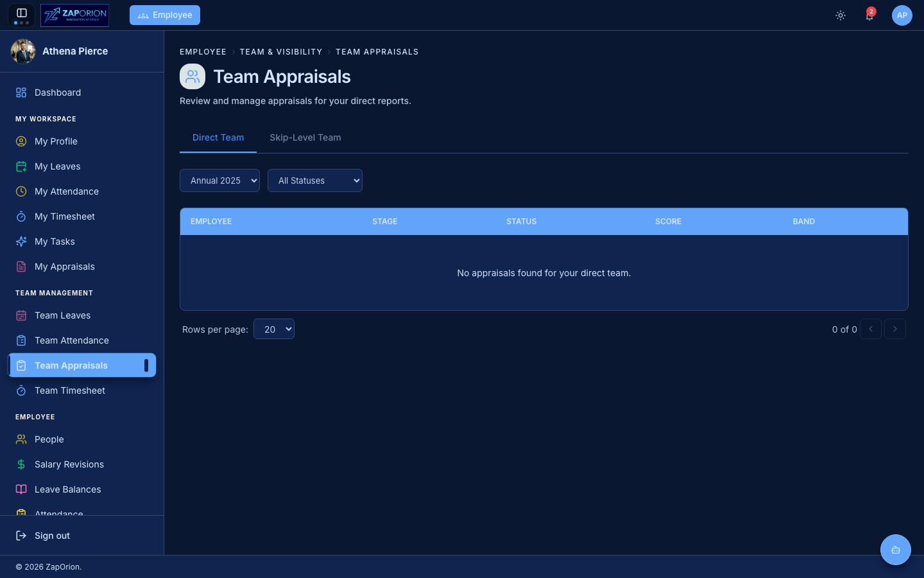The width and height of the screenshot is (924, 578).
Task: Open My Leaves page
Action: tap(81, 166)
